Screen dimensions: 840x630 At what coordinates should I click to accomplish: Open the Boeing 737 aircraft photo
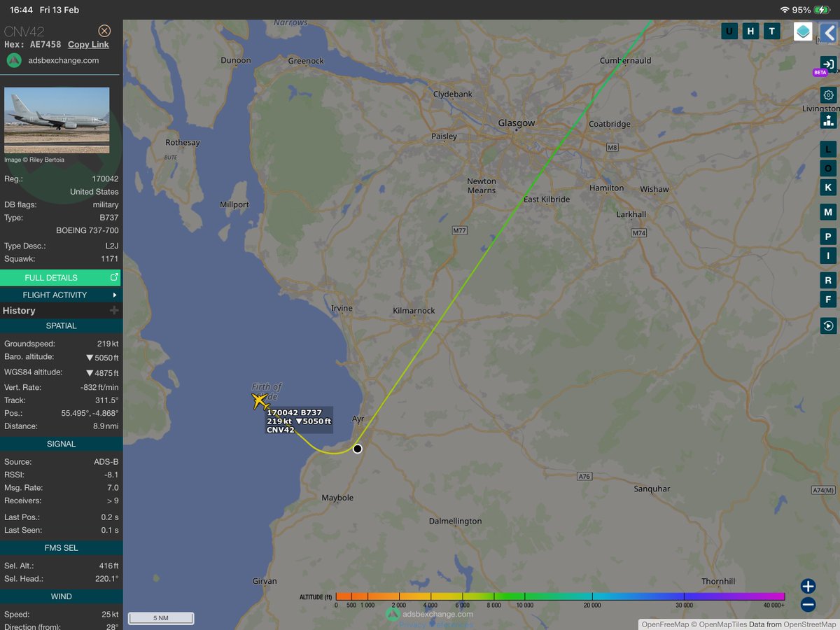(x=57, y=120)
